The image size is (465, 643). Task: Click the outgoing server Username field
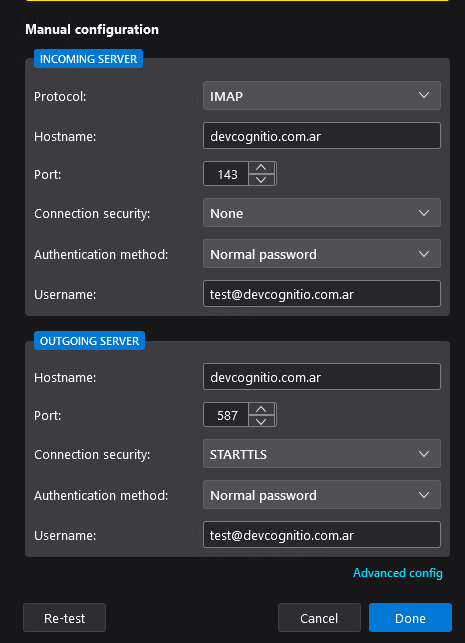[x=322, y=535]
